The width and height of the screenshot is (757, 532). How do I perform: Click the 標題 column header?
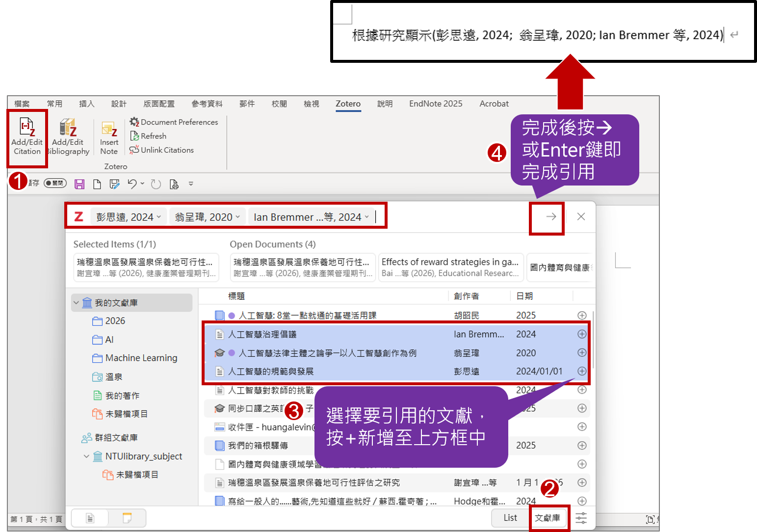point(236,296)
